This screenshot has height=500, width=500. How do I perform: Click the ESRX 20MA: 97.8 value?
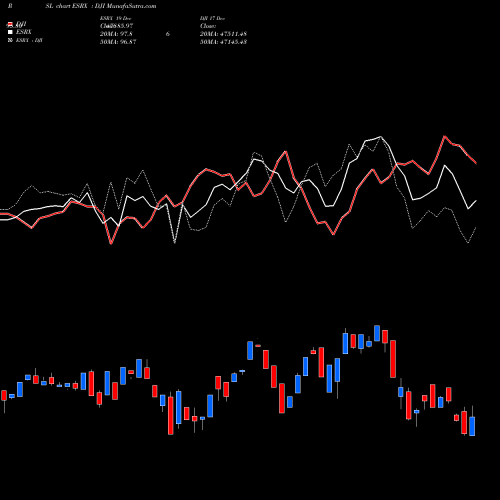116,34
